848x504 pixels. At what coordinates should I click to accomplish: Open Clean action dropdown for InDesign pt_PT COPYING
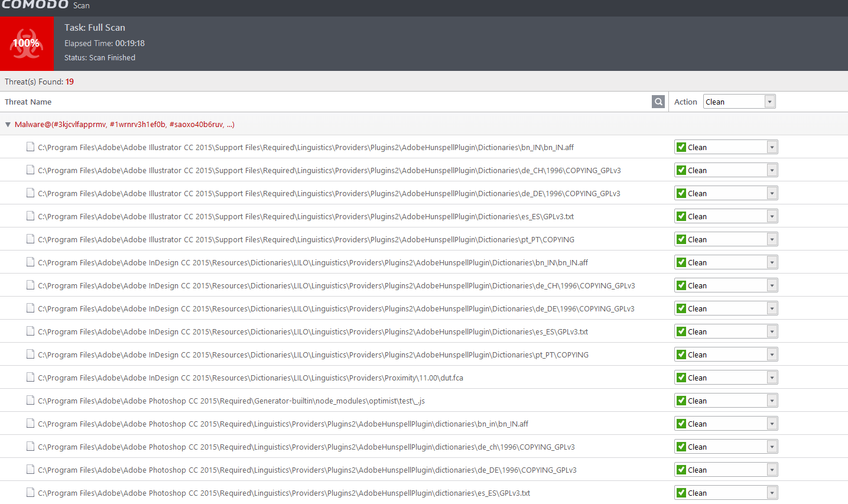point(726,355)
